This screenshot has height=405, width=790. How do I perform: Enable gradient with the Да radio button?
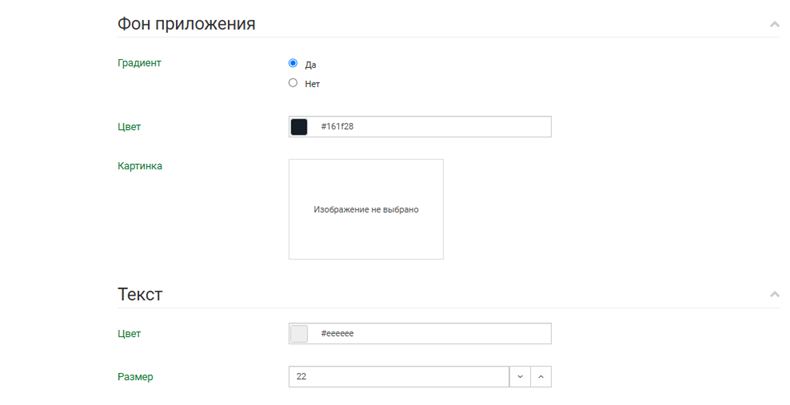click(x=293, y=63)
